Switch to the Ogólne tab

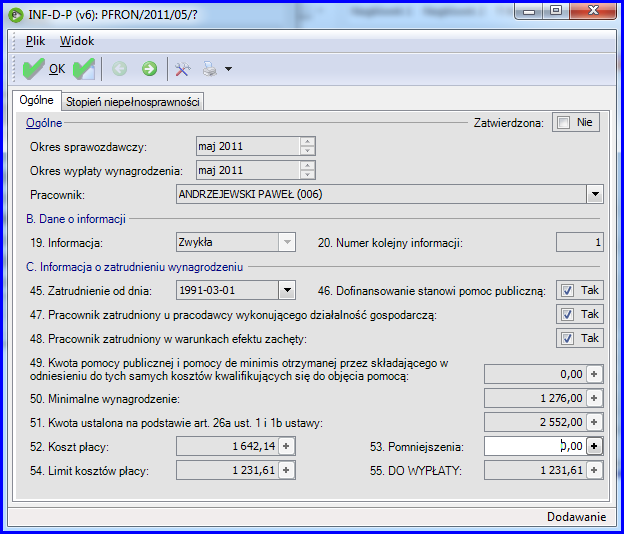pos(36,100)
